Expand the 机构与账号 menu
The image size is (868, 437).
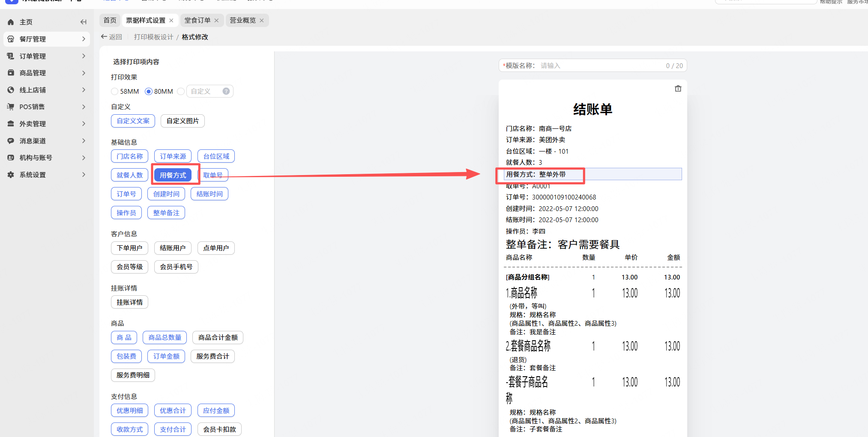[84, 158]
